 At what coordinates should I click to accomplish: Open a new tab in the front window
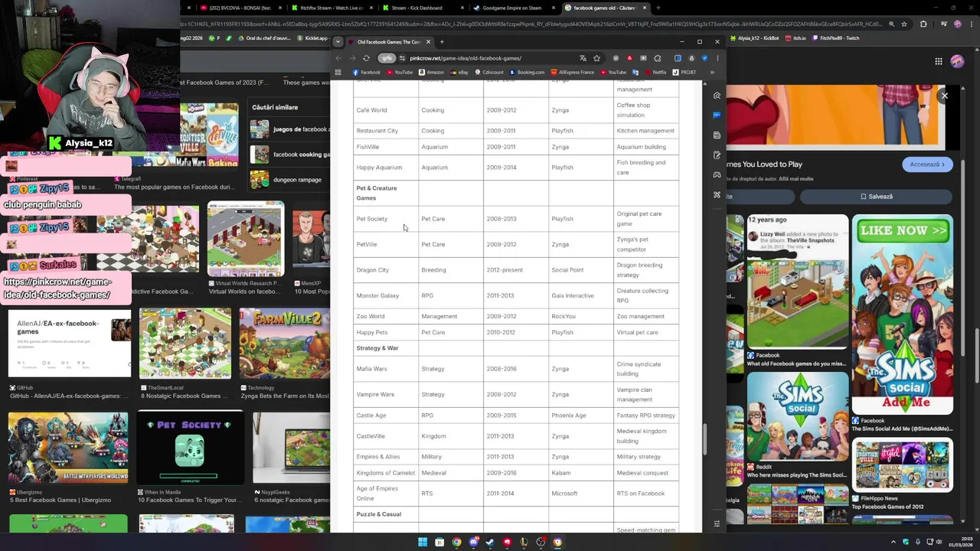tap(442, 42)
